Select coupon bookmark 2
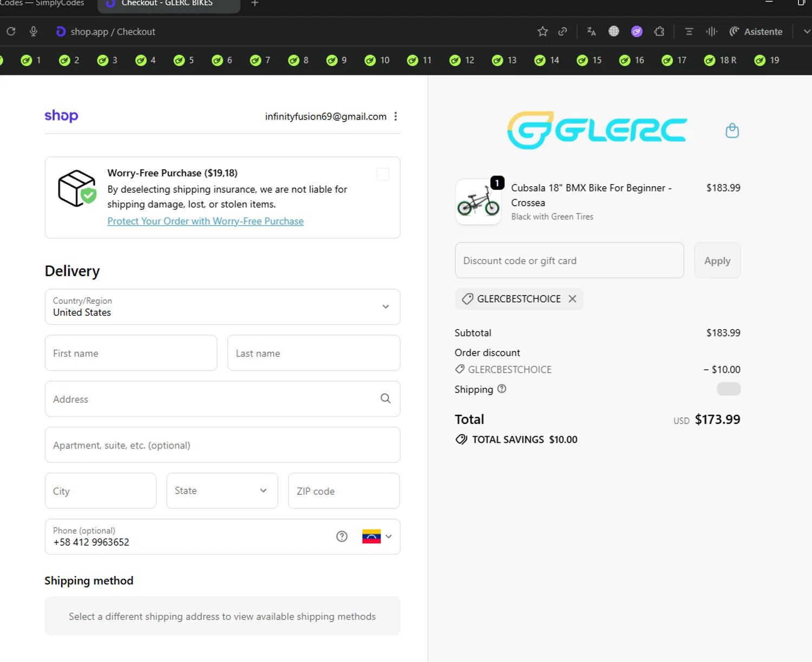The width and height of the screenshot is (812, 662). point(69,60)
